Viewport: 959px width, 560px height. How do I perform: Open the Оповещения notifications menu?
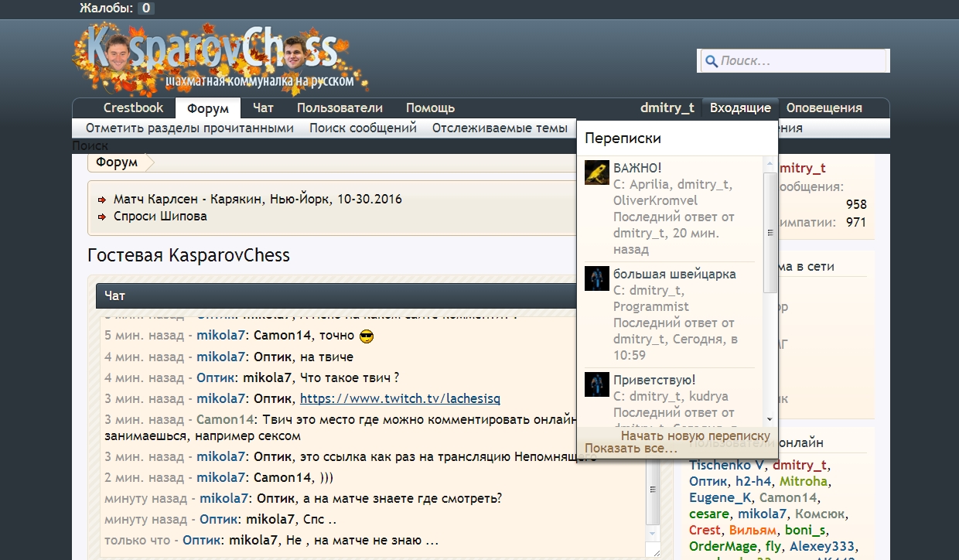coord(824,108)
